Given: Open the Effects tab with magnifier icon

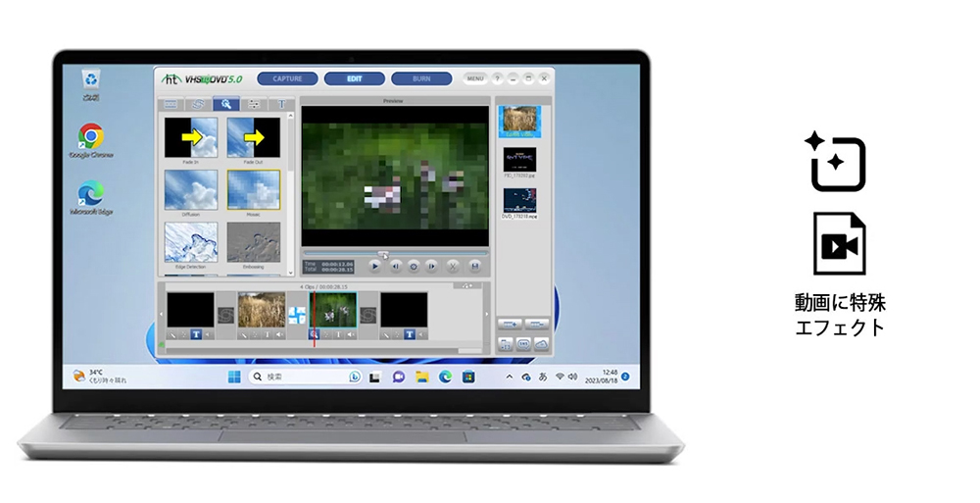Looking at the screenshot, I should coord(226,104).
